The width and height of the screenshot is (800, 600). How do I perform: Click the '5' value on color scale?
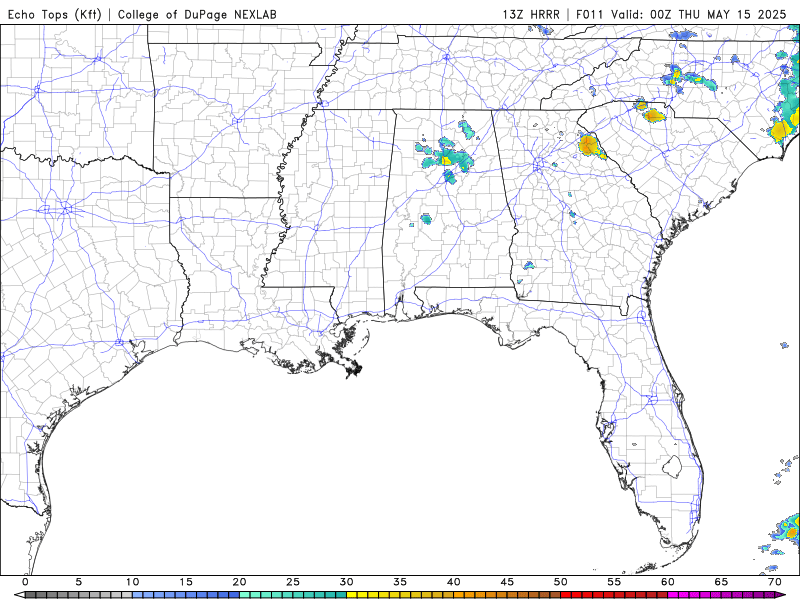pos(79,582)
